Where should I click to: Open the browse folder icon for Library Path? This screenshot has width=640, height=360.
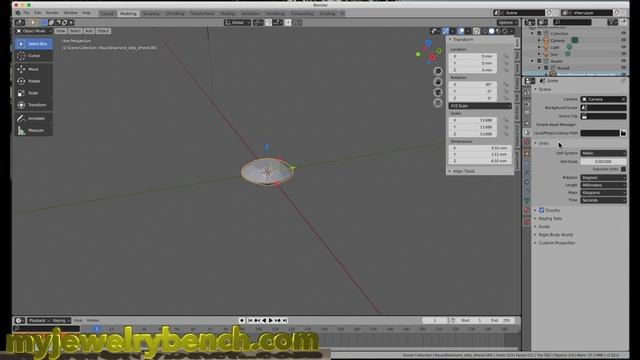pos(623,133)
